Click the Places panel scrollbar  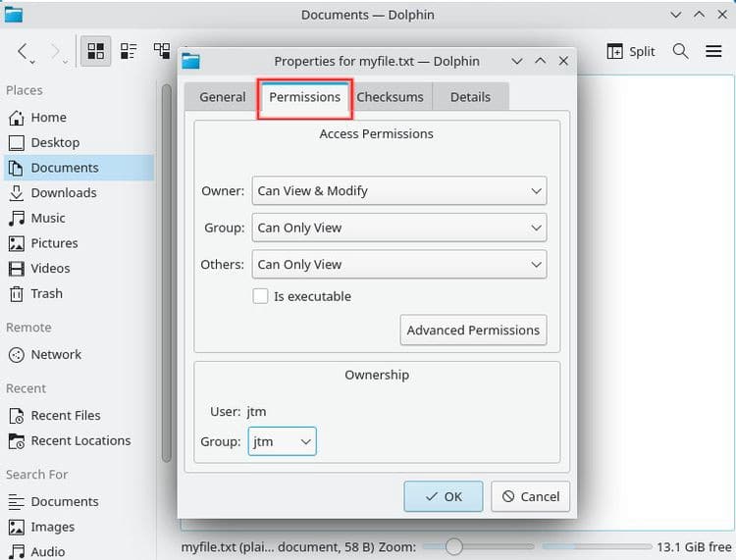(166, 273)
